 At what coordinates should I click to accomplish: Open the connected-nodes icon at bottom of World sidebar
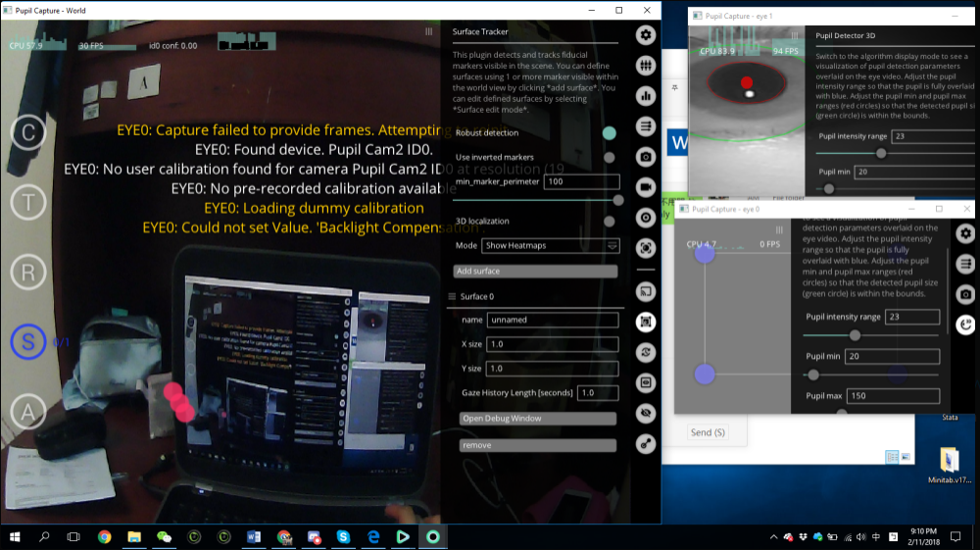click(646, 444)
